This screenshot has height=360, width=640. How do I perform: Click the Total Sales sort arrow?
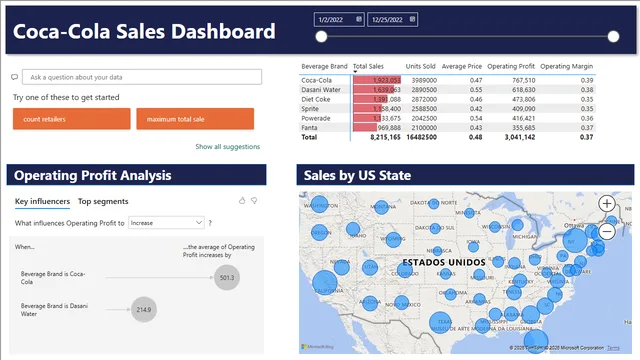(355, 72)
